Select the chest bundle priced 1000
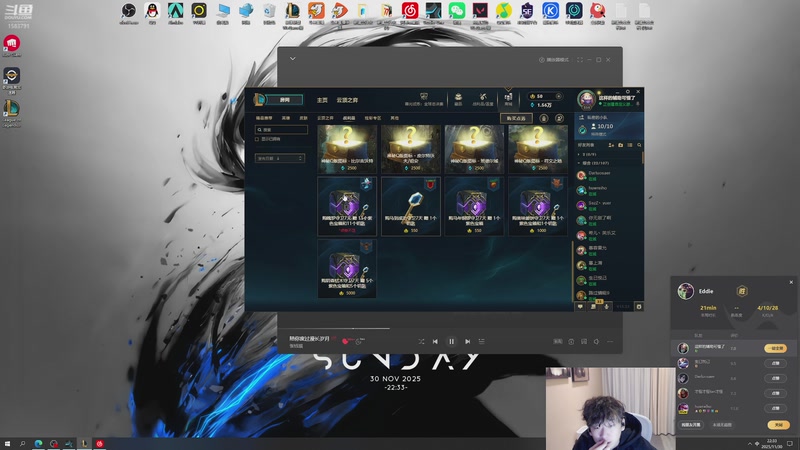This screenshot has width=800, height=450. coord(538,206)
